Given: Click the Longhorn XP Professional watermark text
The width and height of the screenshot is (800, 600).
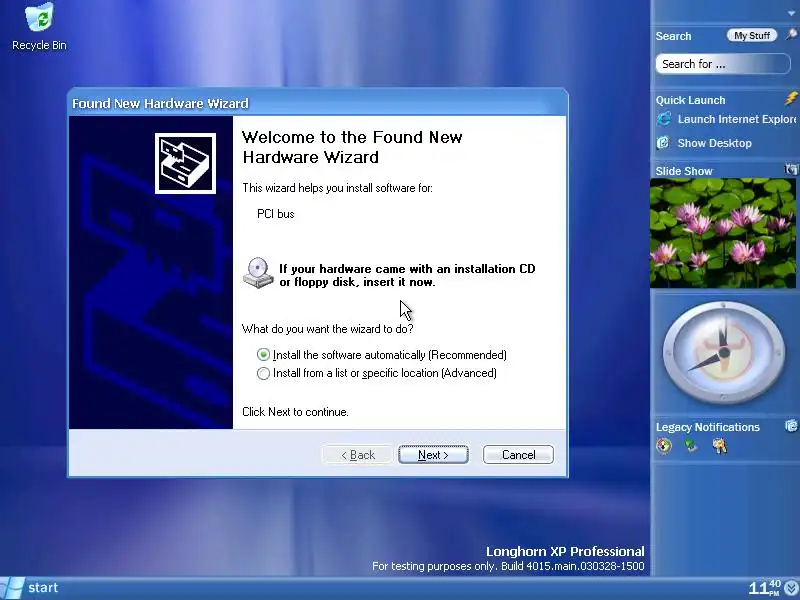Looking at the screenshot, I should click(565, 552).
